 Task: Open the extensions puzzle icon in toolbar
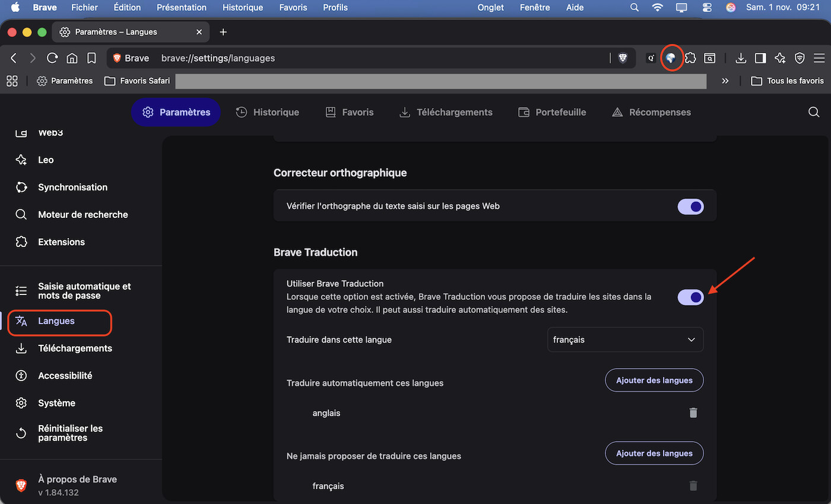690,58
